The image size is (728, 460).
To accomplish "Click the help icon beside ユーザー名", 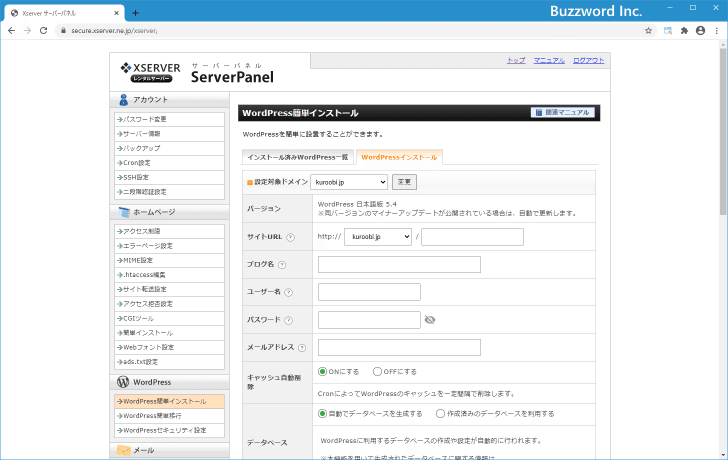I will click(x=288, y=292).
